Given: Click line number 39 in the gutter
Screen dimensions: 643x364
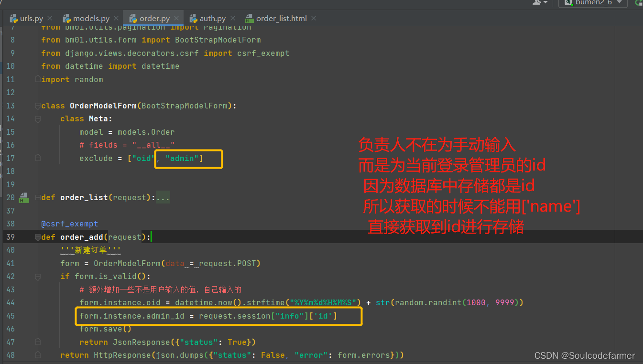Looking at the screenshot, I should pos(11,237).
